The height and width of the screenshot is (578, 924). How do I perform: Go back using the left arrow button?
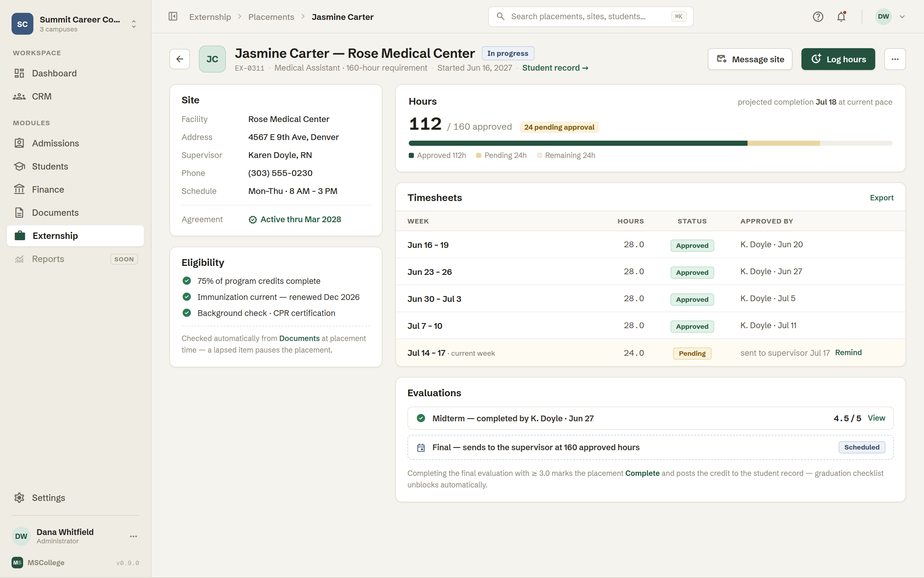(179, 59)
